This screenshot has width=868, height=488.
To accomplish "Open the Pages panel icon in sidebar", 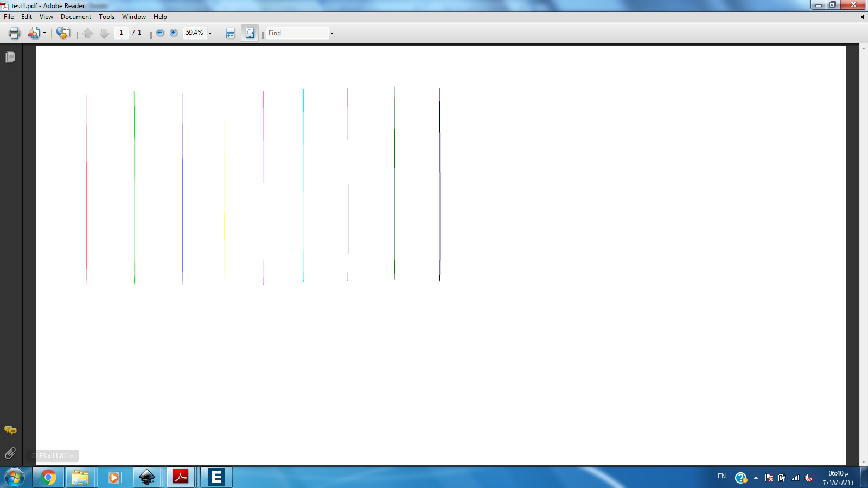I will tap(10, 57).
